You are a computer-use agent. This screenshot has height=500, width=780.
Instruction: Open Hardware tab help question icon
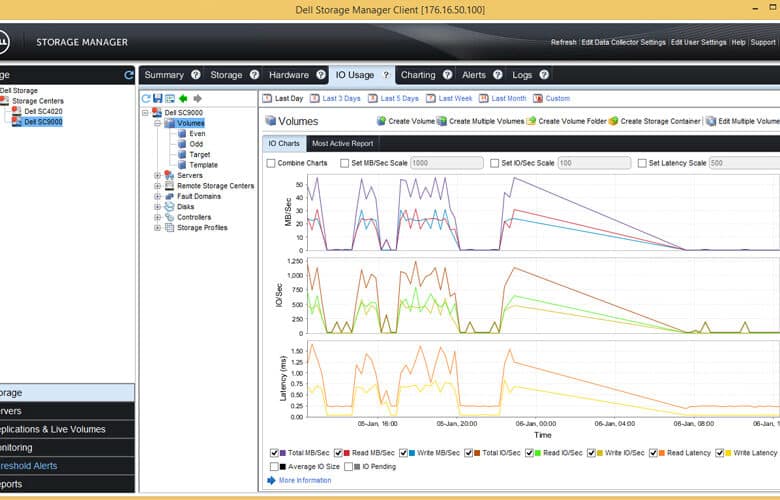click(x=321, y=75)
